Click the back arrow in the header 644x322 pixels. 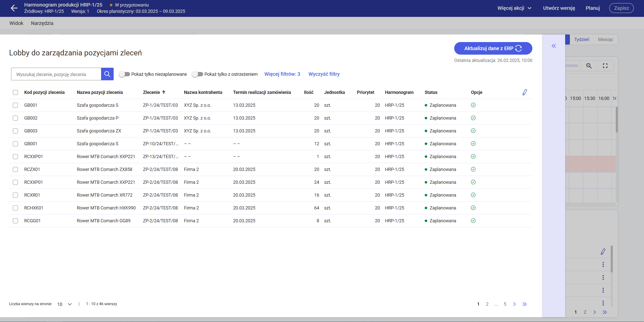(14, 8)
